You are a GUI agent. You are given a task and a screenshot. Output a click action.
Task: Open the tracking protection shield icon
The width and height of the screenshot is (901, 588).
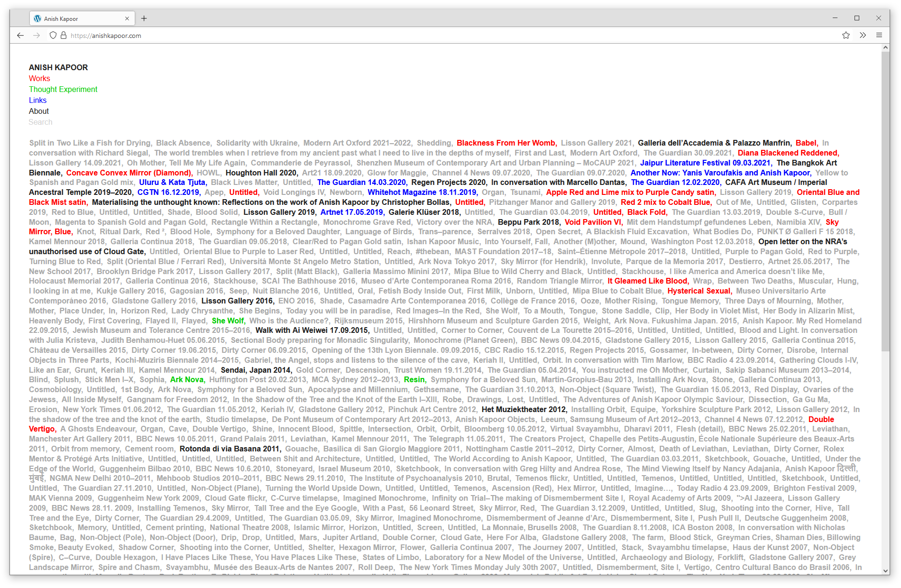click(x=53, y=36)
